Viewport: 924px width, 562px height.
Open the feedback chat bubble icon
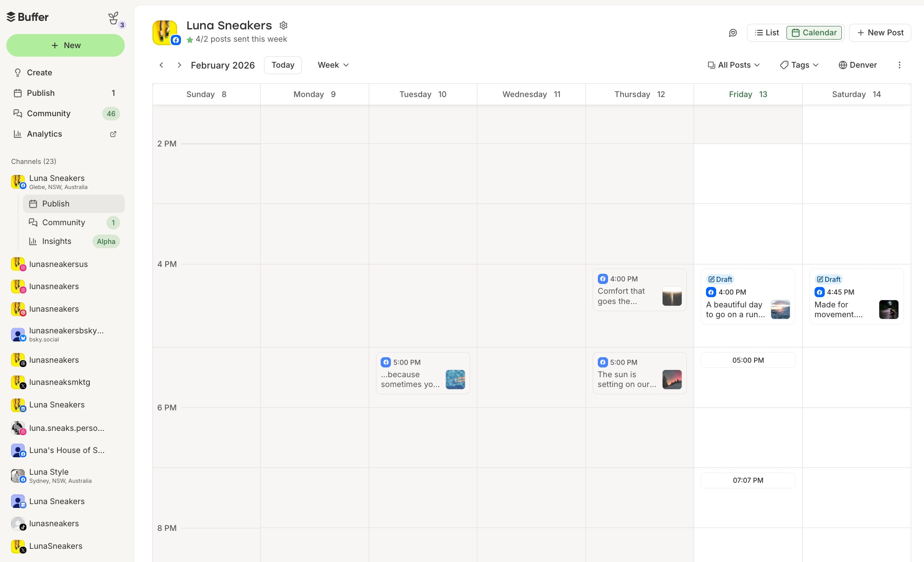733,33
